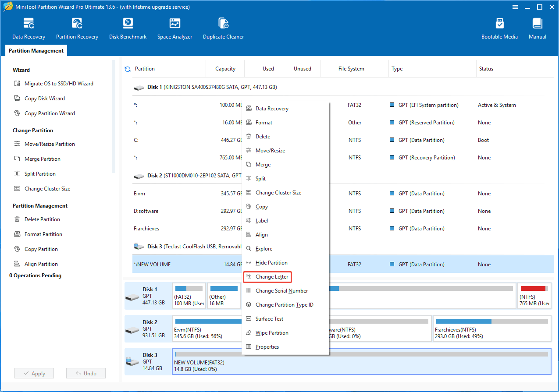This screenshot has width=559, height=392.
Task: Open the Manual
Action: pos(538,29)
